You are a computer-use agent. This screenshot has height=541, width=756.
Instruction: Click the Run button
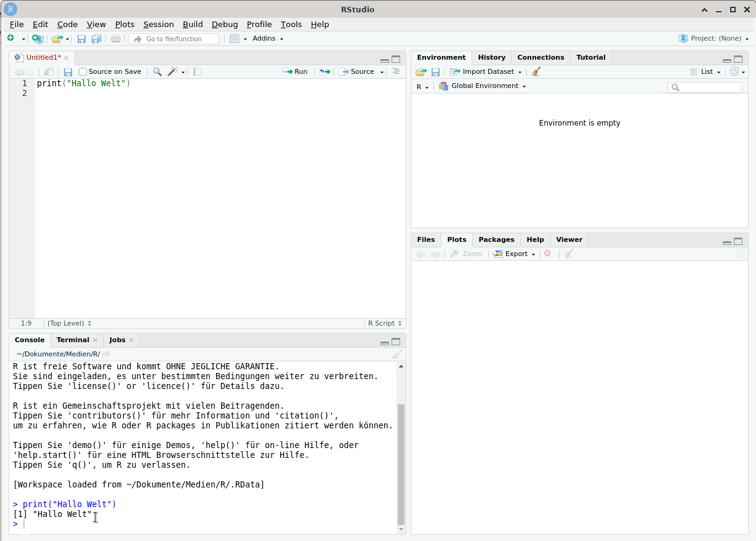(x=295, y=72)
